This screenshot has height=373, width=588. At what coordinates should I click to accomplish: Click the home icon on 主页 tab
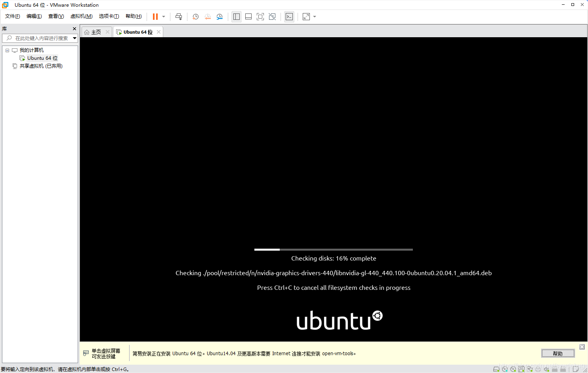point(87,32)
